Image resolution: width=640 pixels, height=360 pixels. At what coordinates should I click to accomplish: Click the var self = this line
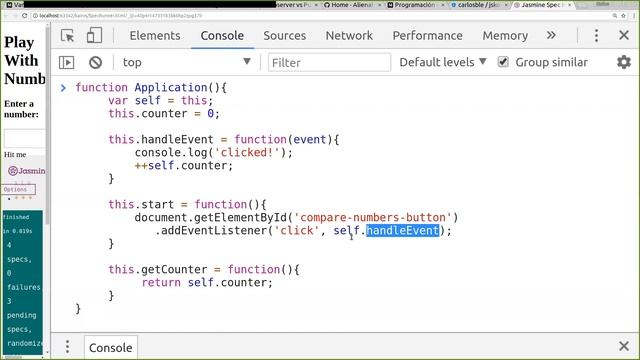(x=160, y=100)
